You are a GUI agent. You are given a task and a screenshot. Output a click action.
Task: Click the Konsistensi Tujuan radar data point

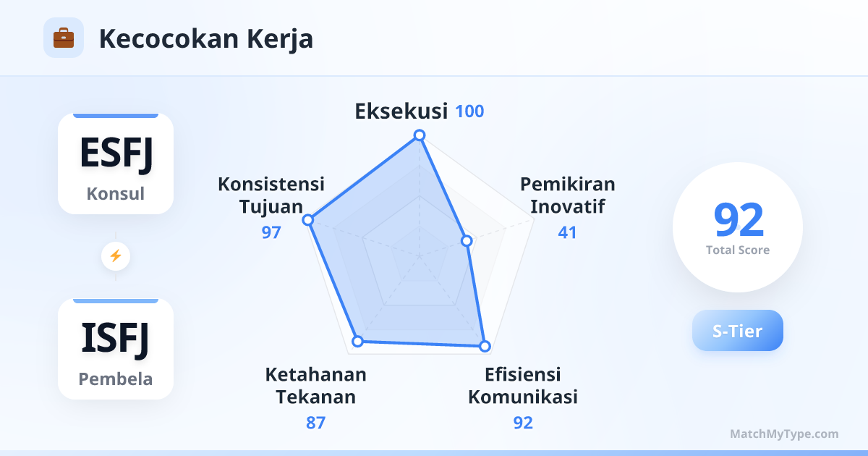(x=308, y=219)
